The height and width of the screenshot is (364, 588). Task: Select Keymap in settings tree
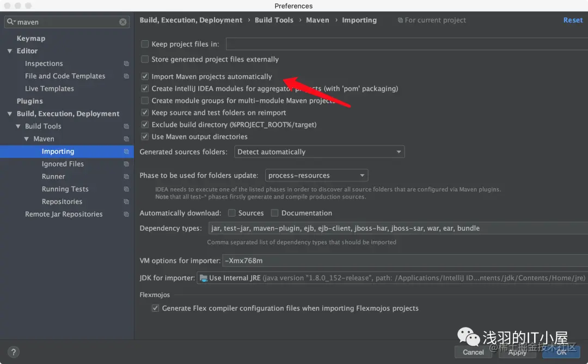(30, 39)
